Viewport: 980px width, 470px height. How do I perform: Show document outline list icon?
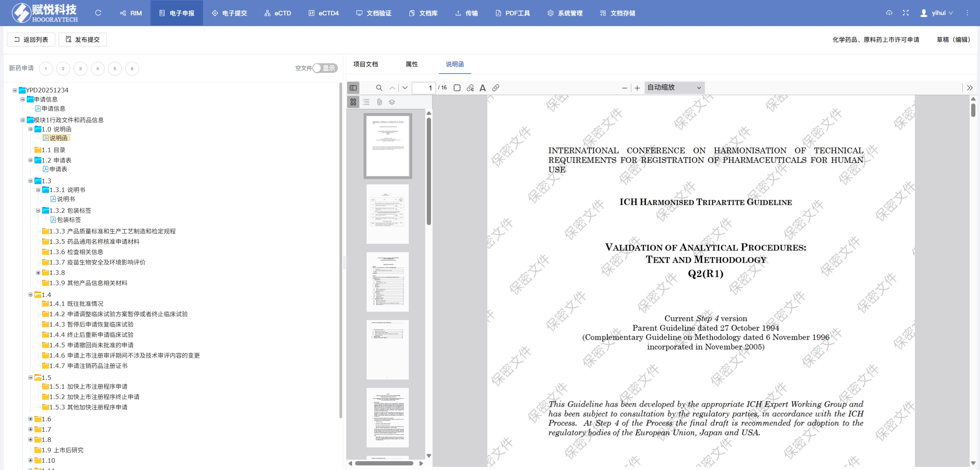[366, 102]
